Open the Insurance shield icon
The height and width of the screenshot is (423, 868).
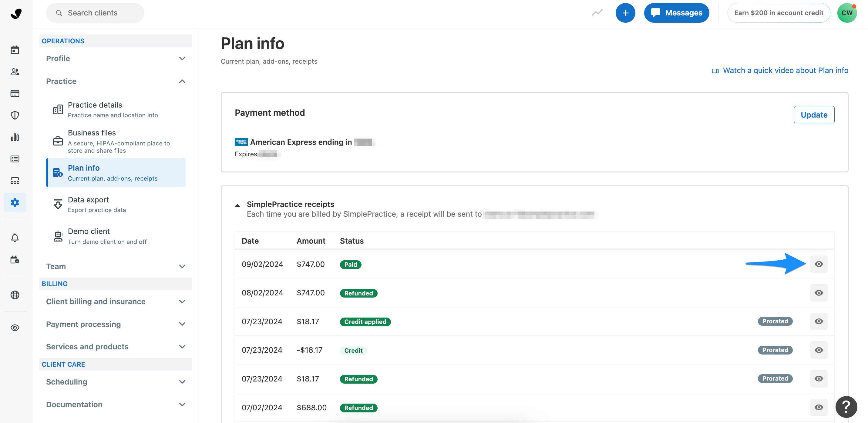pyautogui.click(x=15, y=115)
